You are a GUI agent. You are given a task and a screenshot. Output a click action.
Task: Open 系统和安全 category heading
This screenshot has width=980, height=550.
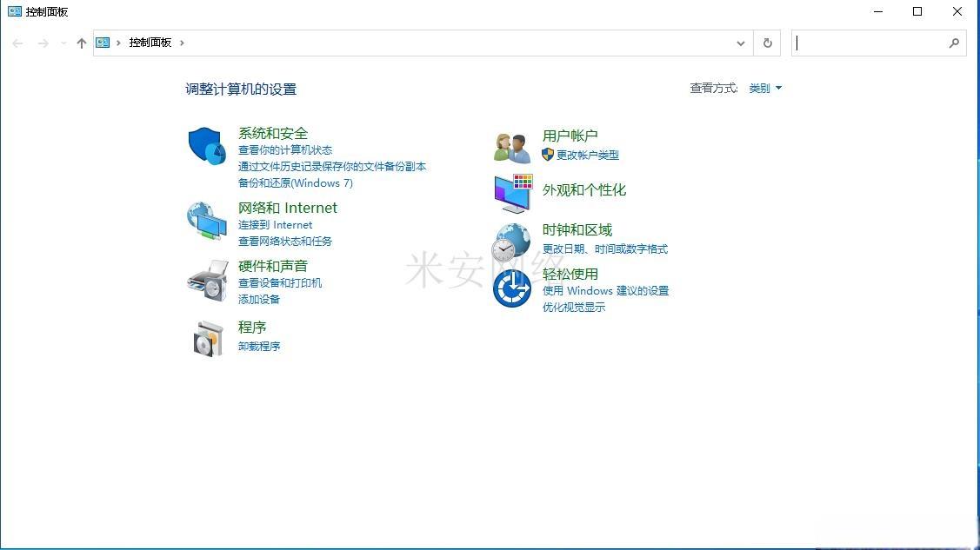[273, 133]
